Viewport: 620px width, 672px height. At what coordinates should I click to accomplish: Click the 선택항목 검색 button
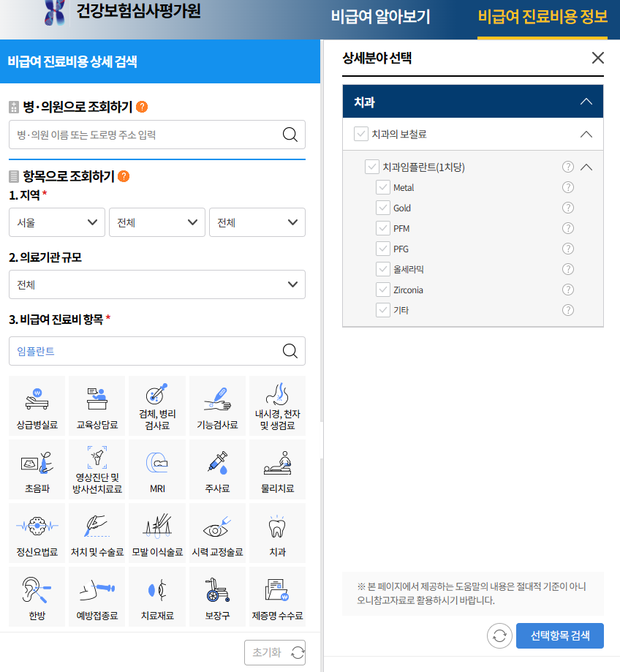(560, 635)
